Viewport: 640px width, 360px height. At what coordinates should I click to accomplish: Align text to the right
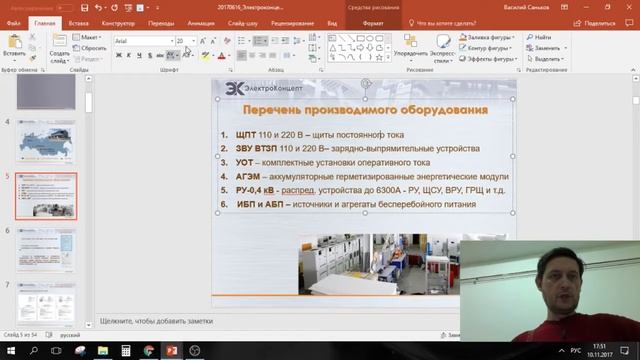[262, 55]
